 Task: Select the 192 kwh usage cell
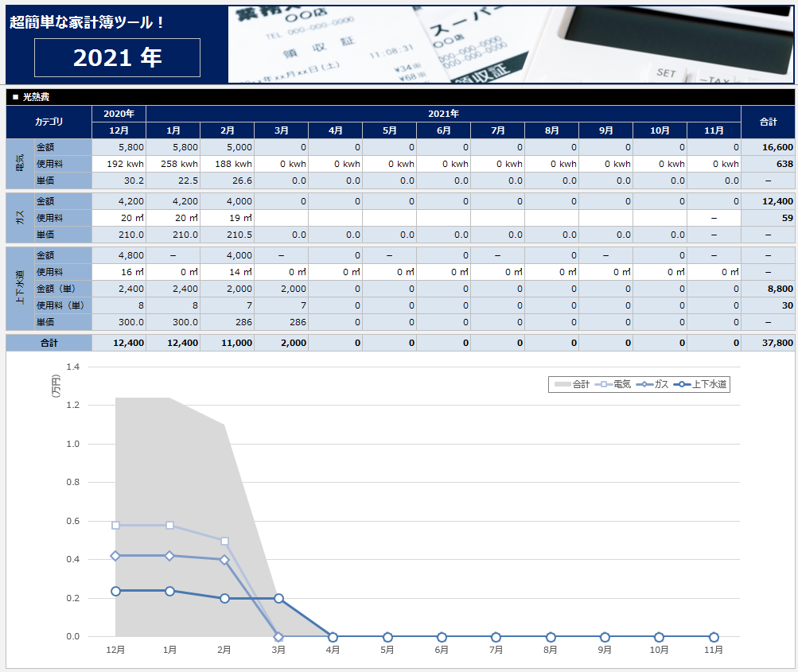tap(119, 164)
